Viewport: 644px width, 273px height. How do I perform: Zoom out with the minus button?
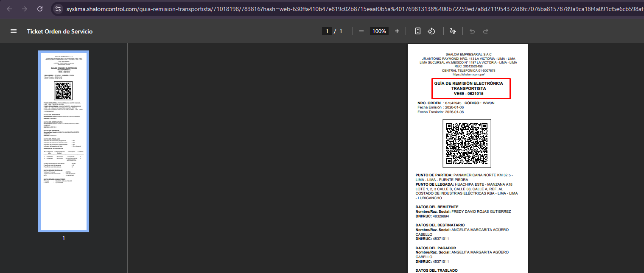coord(361,31)
